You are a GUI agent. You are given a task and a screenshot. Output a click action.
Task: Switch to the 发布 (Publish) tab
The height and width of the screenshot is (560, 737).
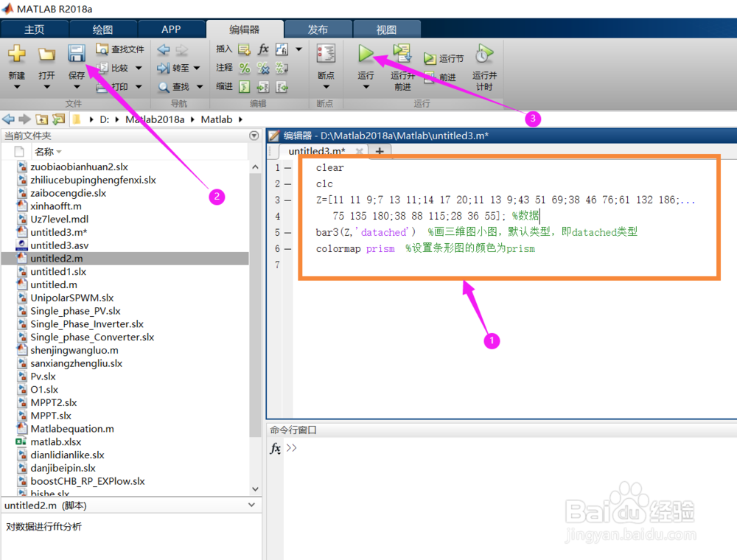[x=318, y=29]
